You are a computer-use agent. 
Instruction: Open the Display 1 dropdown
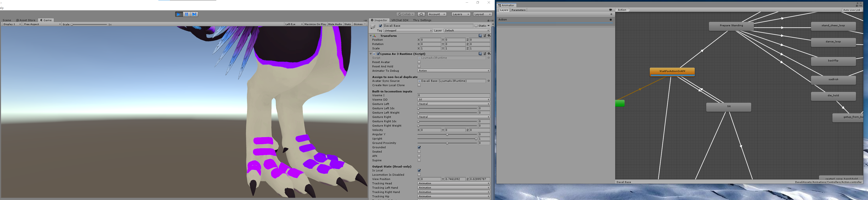click(x=12, y=24)
